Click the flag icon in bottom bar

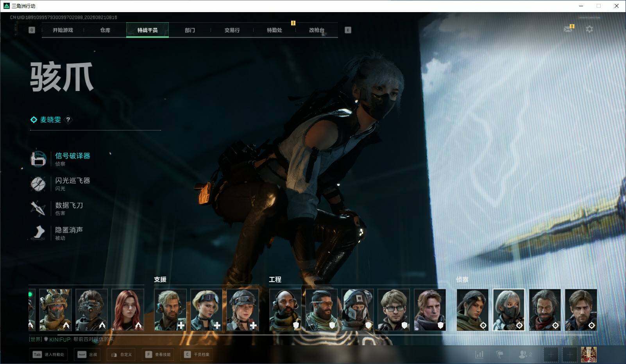tap(500, 355)
